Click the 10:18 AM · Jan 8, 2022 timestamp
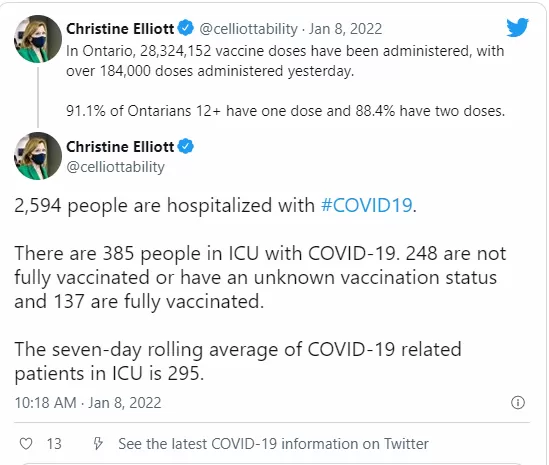The image size is (549, 465). (x=88, y=403)
